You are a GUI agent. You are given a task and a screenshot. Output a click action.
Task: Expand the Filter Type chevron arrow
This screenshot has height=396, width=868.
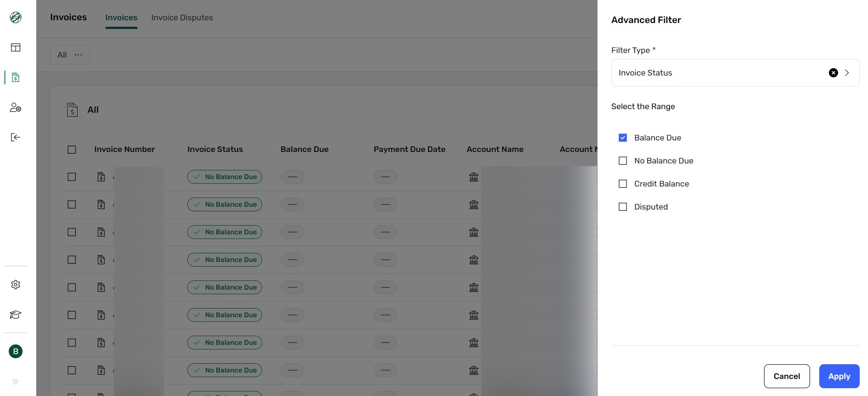(847, 73)
